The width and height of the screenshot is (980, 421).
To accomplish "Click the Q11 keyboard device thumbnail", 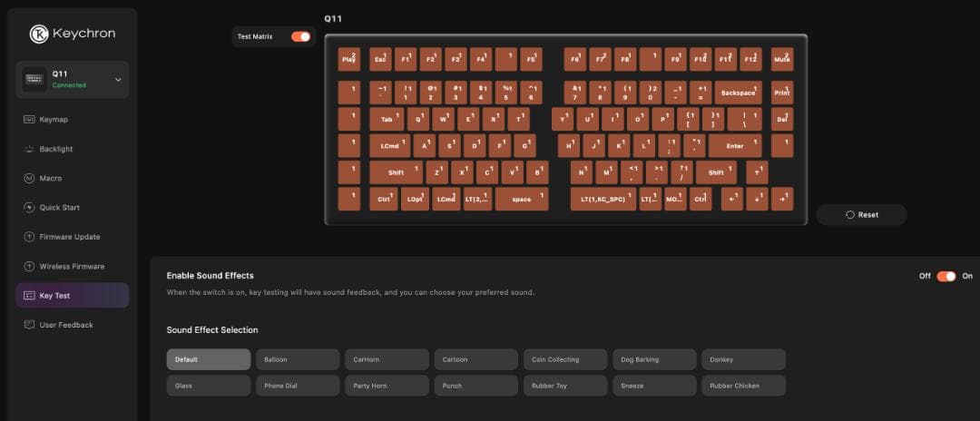I will point(34,79).
